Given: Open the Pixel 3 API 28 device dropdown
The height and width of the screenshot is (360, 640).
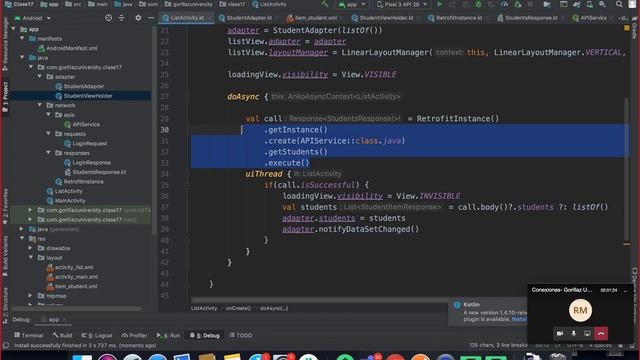Looking at the screenshot, I should pos(402,4).
